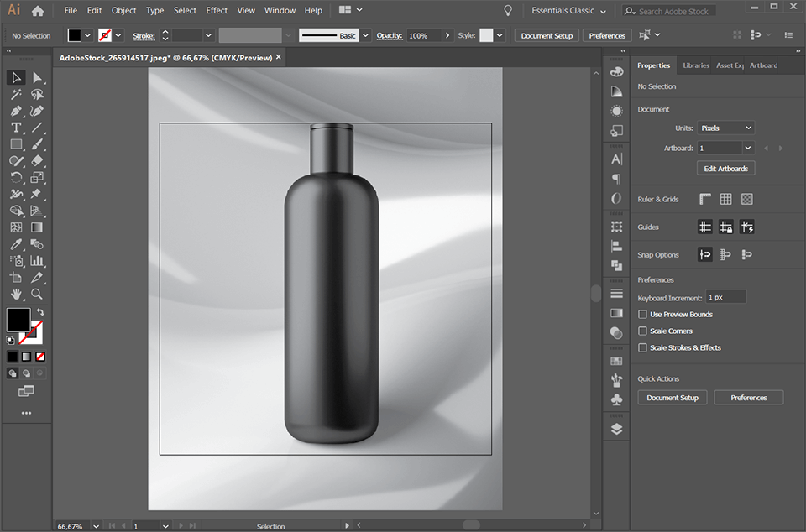Click the black fill color swatch

point(18,320)
